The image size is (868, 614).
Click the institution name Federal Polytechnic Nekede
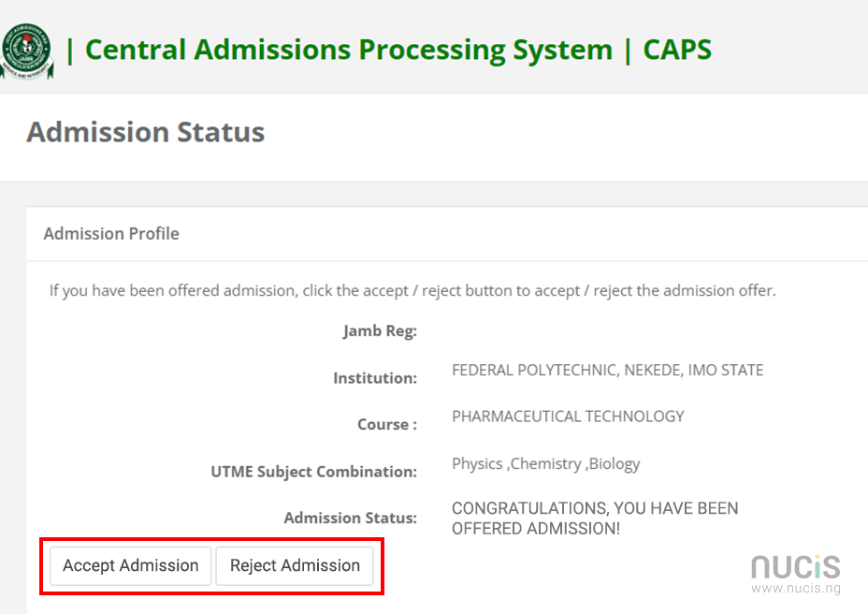(607, 370)
